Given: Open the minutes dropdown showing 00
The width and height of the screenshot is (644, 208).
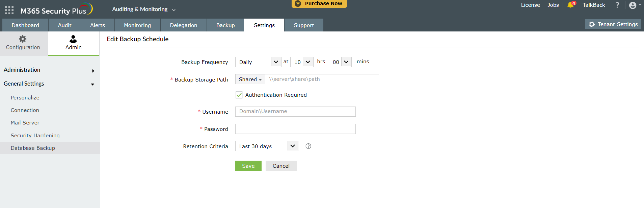Looking at the screenshot, I should 340,62.
